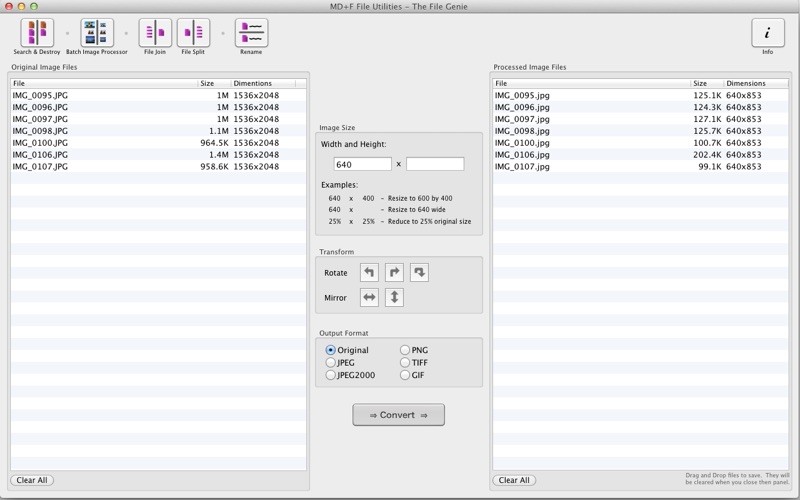Focus the width field containing 640
The width and height of the screenshot is (800, 500).
pyautogui.click(x=362, y=164)
